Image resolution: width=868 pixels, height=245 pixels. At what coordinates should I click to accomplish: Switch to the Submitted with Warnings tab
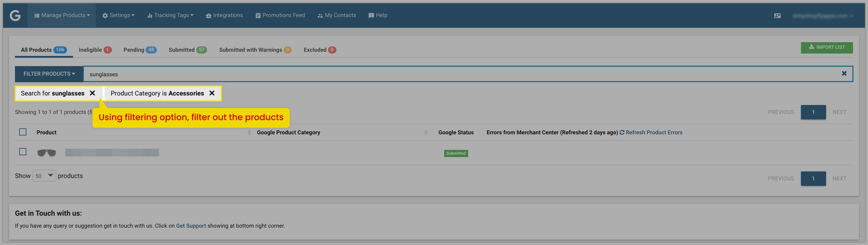(255, 50)
